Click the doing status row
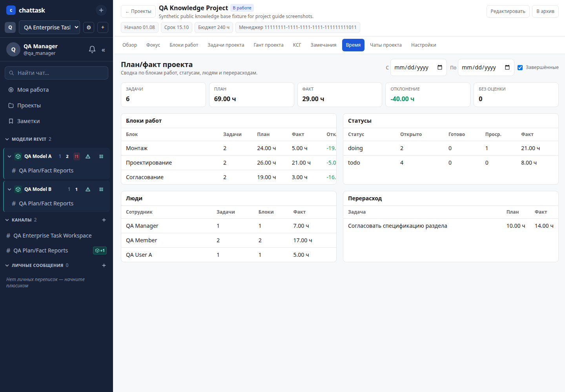This screenshot has height=392, width=565. pyautogui.click(x=451, y=148)
